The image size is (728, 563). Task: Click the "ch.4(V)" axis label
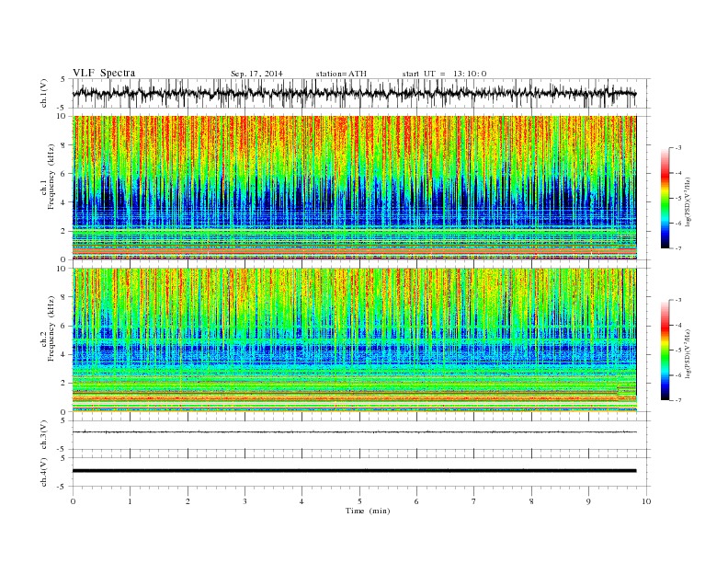point(43,472)
